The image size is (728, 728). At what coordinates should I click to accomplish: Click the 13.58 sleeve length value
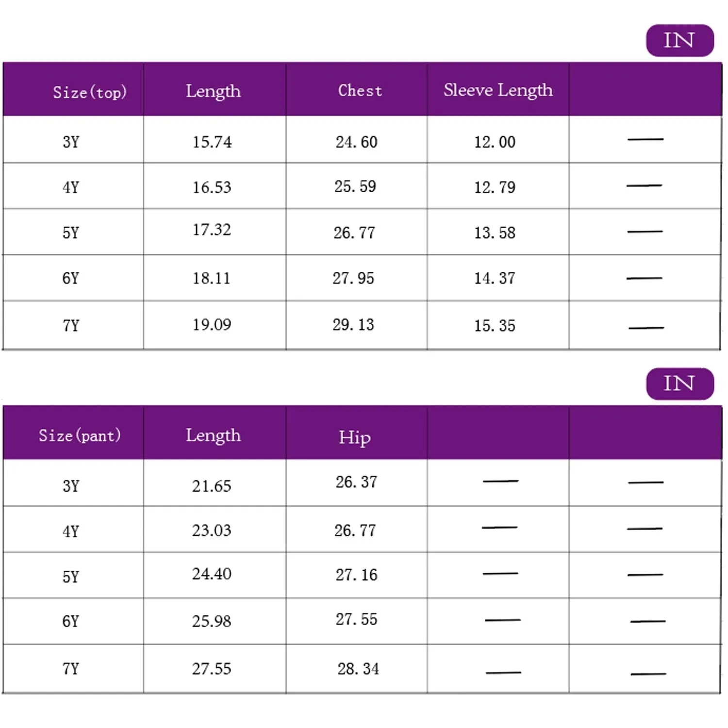495,233
